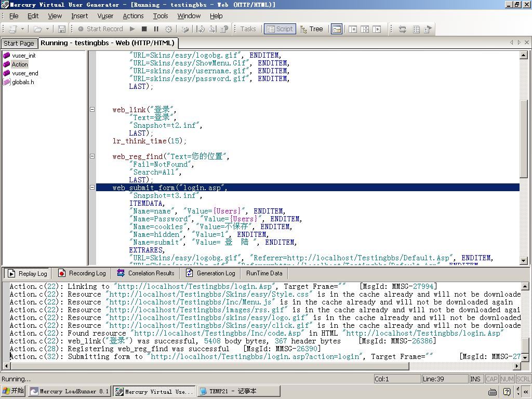Image resolution: width=532 pixels, height=399 pixels.
Task: Collapse the web_link code block
Action: coord(92,110)
